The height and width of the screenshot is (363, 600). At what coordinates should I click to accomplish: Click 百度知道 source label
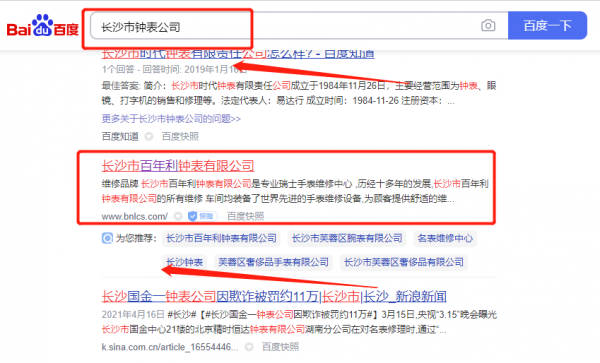120,137
